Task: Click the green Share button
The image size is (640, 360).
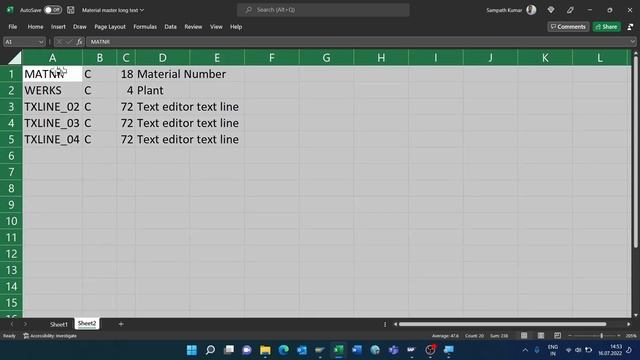Action: [x=607, y=27]
